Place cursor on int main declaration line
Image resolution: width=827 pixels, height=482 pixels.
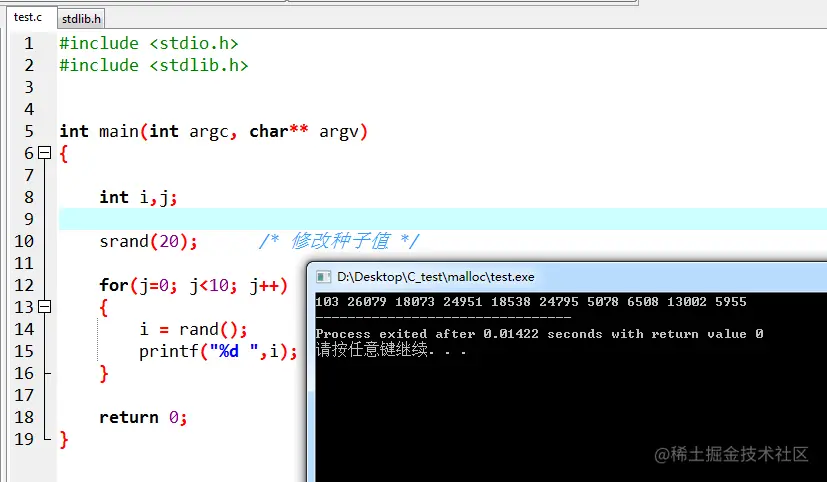[214, 131]
